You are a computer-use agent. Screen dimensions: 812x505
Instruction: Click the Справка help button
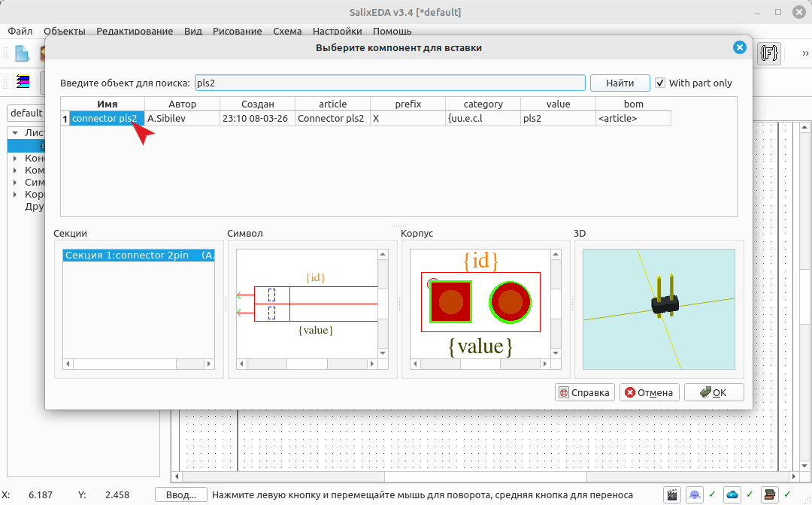[x=585, y=392]
